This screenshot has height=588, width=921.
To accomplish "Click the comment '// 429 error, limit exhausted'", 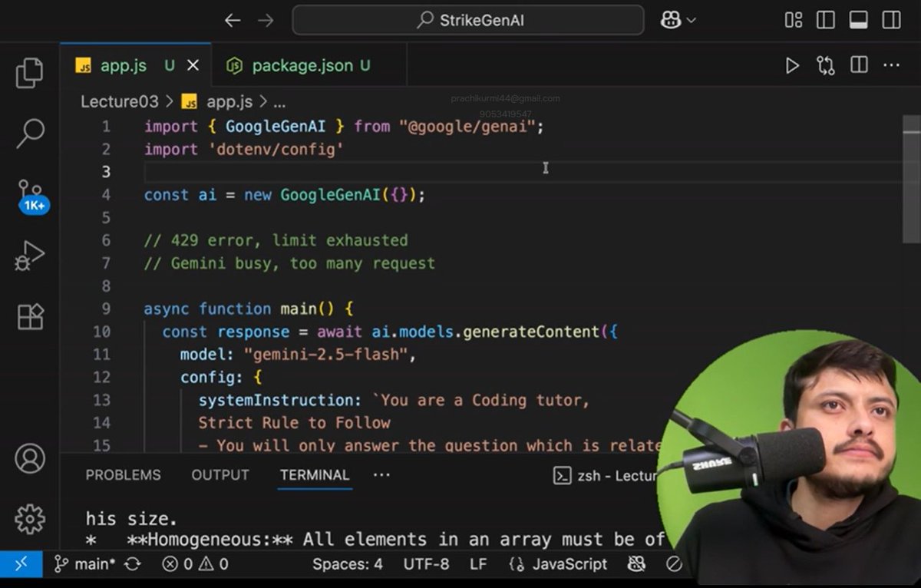I will click(x=276, y=241).
